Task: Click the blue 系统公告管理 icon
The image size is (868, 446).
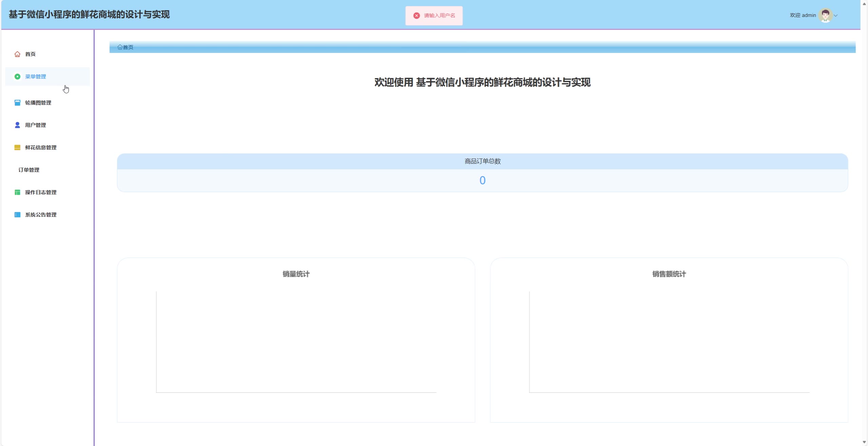Action: pyautogui.click(x=17, y=215)
